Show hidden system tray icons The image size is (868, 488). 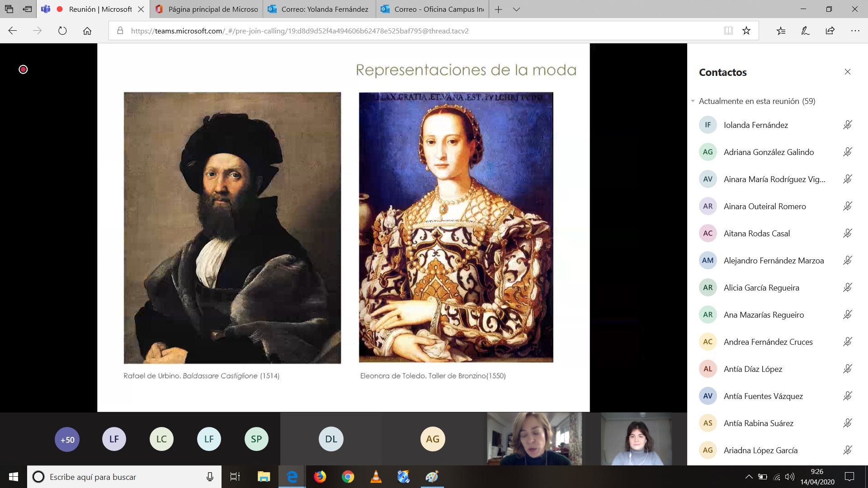(749, 477)
